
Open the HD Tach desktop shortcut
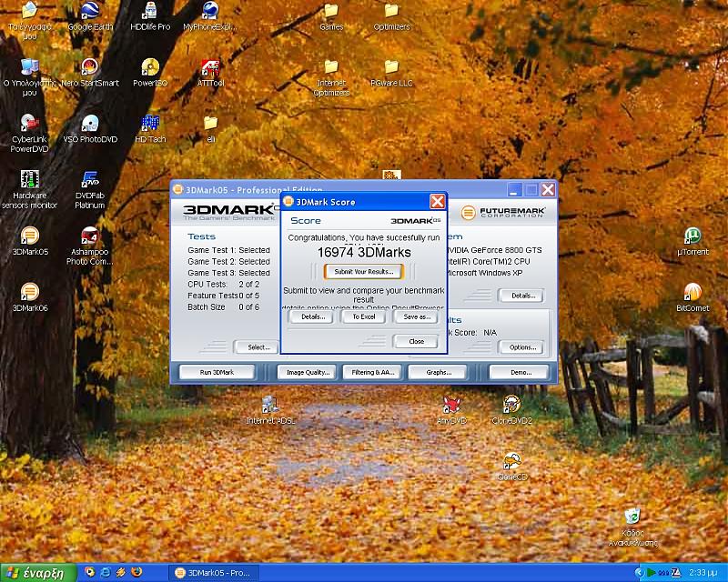(x=150, y=129)
